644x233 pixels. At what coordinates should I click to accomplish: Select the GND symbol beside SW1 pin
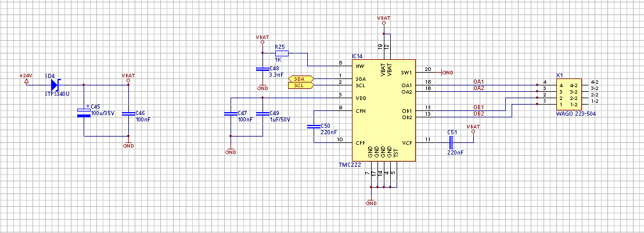coord(447,73)
